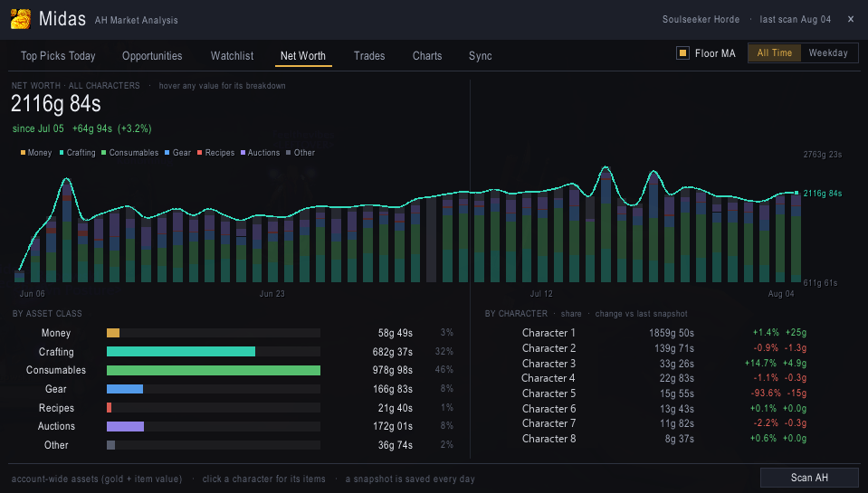Viewport: 868px width, 493px height.
Task: Click the BY ASSET CLASS heading
Action: pos(47,314)
